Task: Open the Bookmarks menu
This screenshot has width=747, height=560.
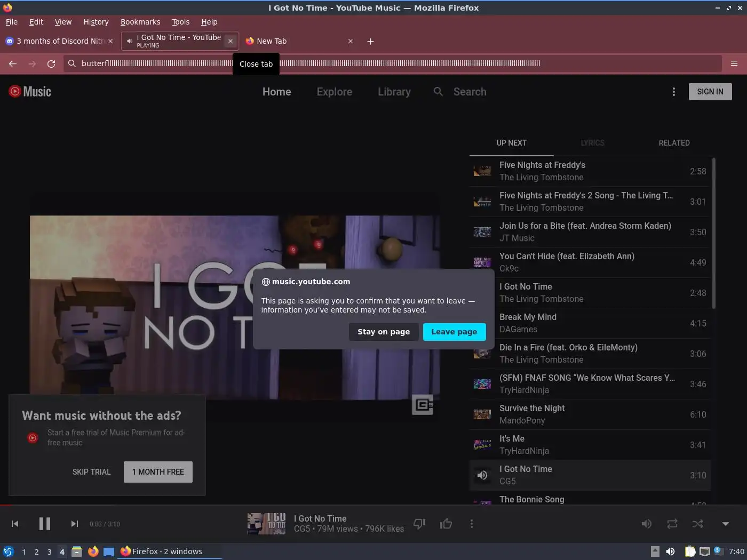Action: [x=140, y=22]
